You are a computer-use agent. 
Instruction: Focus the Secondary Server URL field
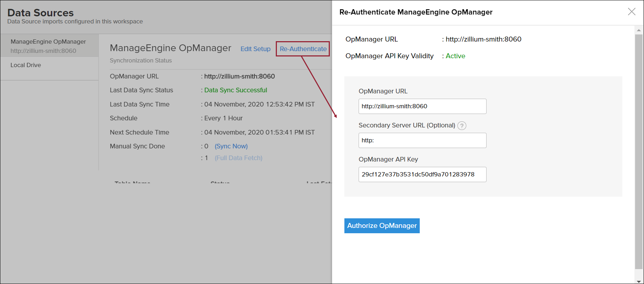pyautogui.click(x=422, y=141)
